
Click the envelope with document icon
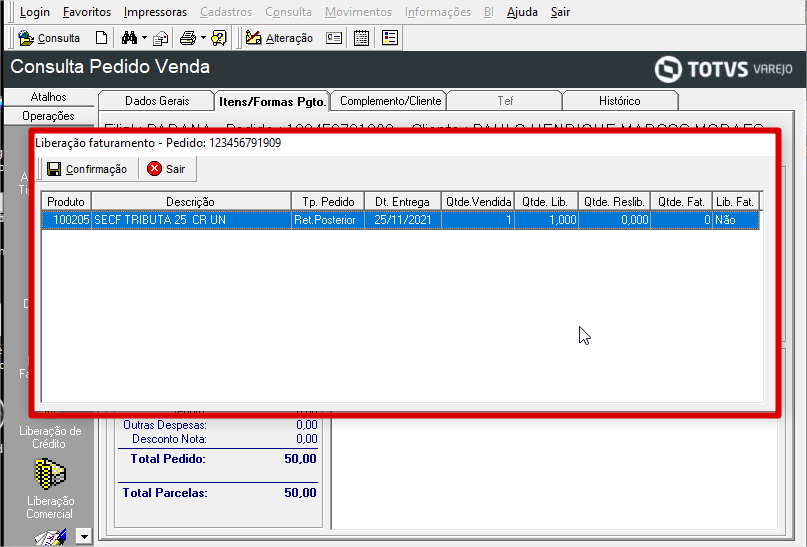[161, 38]
